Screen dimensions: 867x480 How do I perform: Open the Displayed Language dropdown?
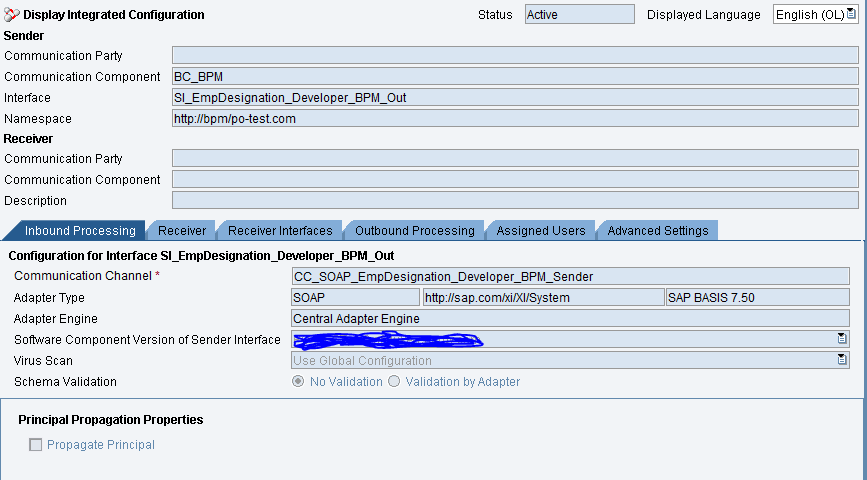coord(852,14)
